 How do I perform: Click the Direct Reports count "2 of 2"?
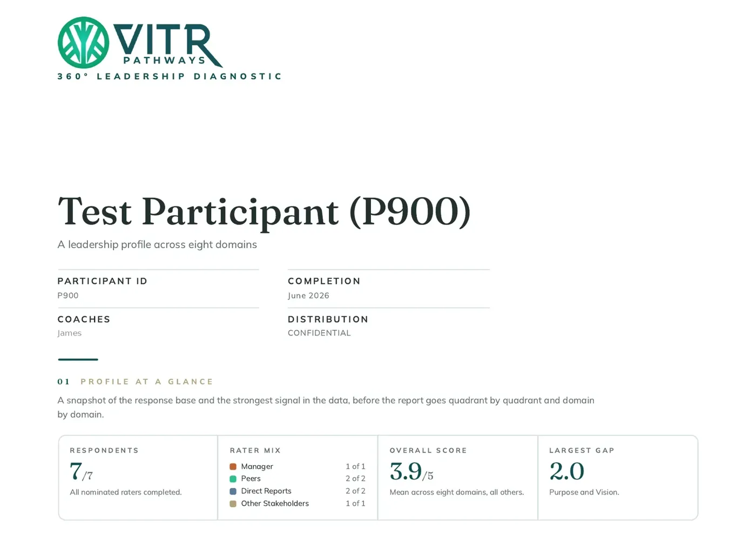coord(355,491)
